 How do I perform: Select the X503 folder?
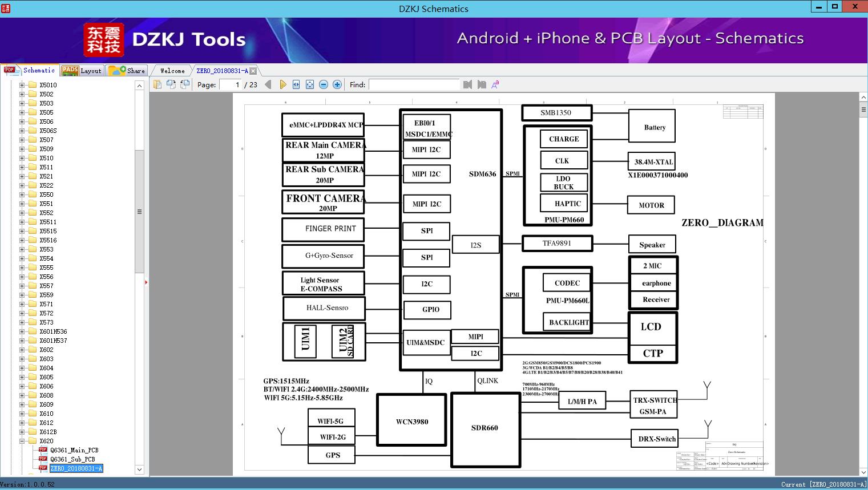click(46, 103)
